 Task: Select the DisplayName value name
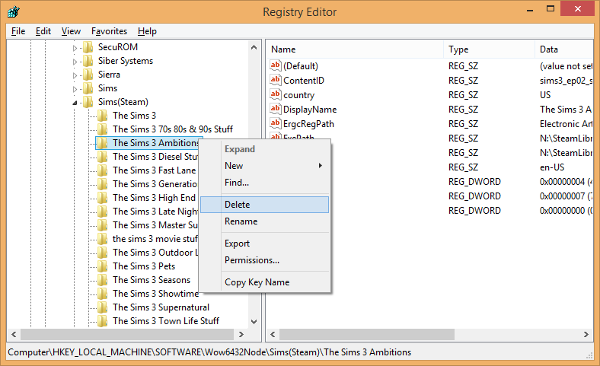[310, 109]
